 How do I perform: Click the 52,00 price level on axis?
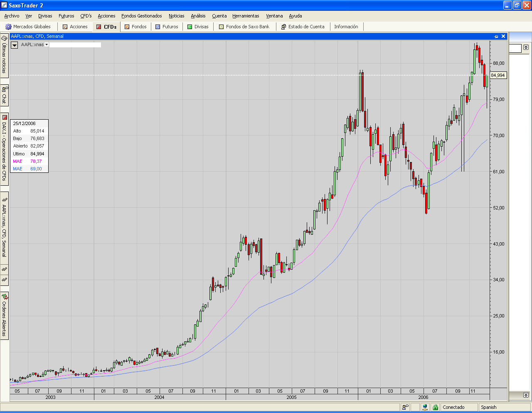499,208
